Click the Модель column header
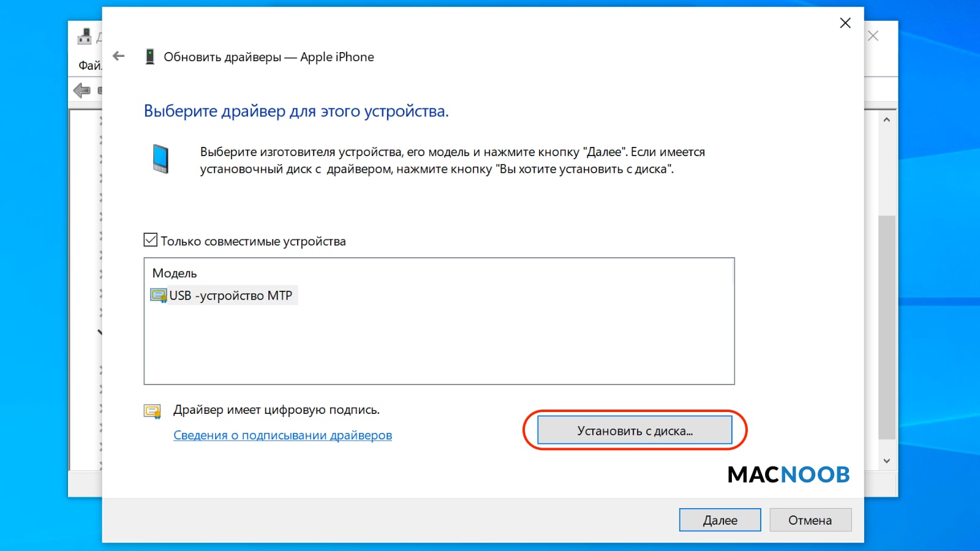Viewport: 980px width, 551px height. click(175, 273)
